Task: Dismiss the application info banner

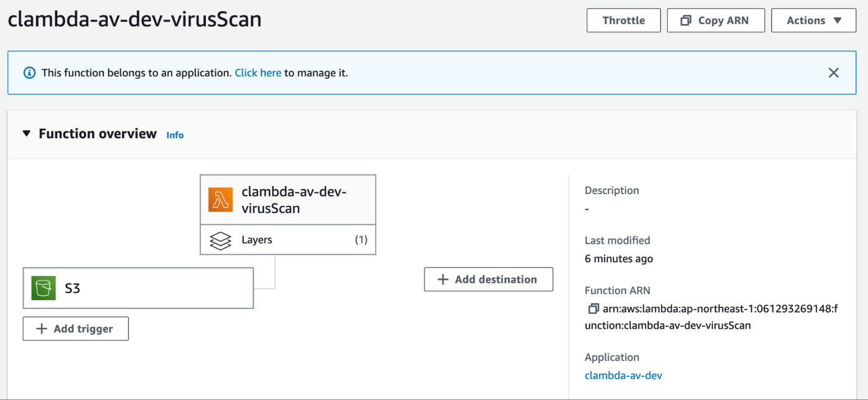Action: pyautogui.click(x=834, y=73)
